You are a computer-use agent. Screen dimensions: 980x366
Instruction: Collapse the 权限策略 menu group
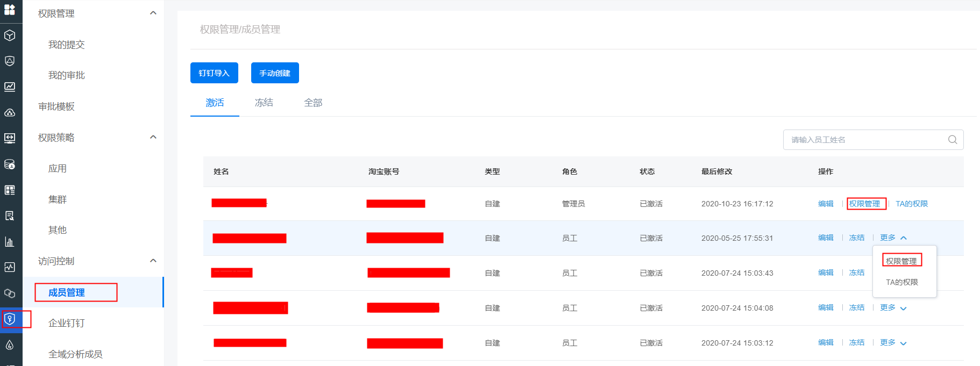(153, 138)
